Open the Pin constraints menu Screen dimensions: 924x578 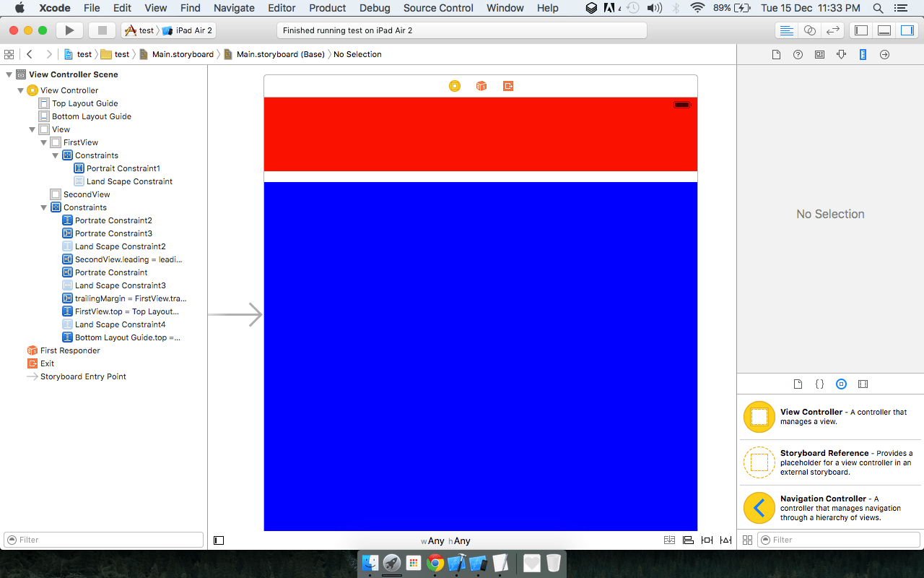(707, 540)
